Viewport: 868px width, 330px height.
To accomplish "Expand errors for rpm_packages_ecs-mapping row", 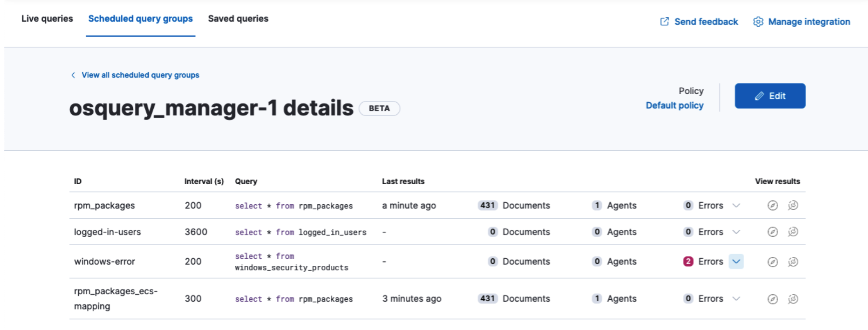I will coord(736,299).
